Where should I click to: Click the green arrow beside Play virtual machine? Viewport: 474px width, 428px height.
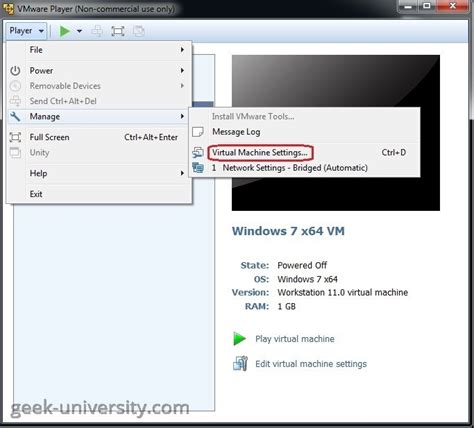[x=239, y=339]
